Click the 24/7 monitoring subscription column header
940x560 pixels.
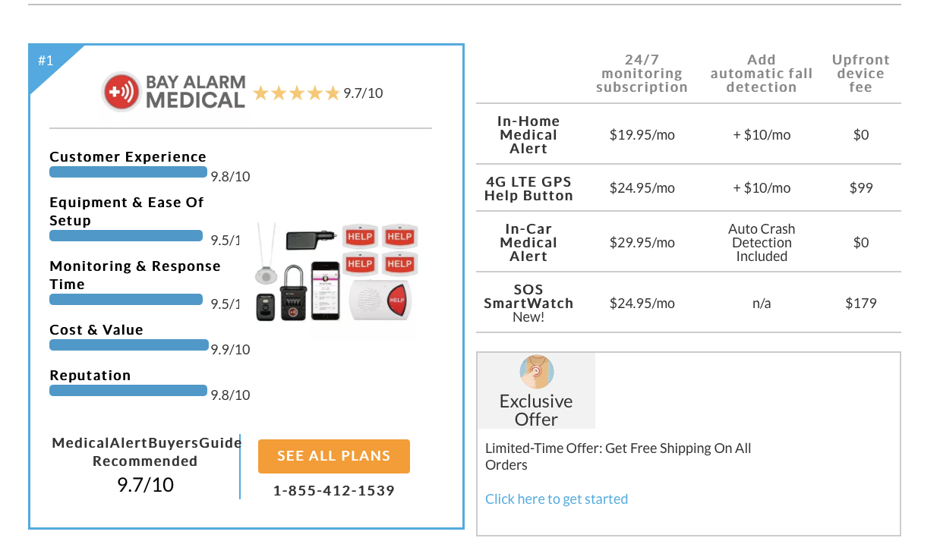642,74
